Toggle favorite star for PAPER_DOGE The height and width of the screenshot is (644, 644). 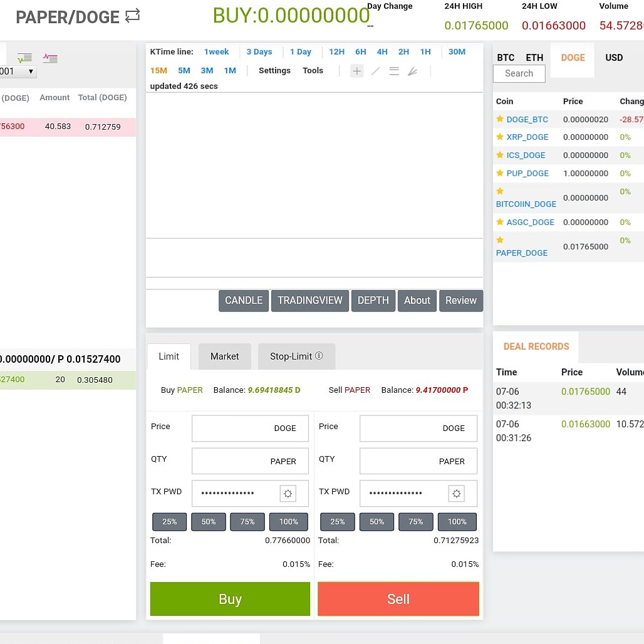500,240
